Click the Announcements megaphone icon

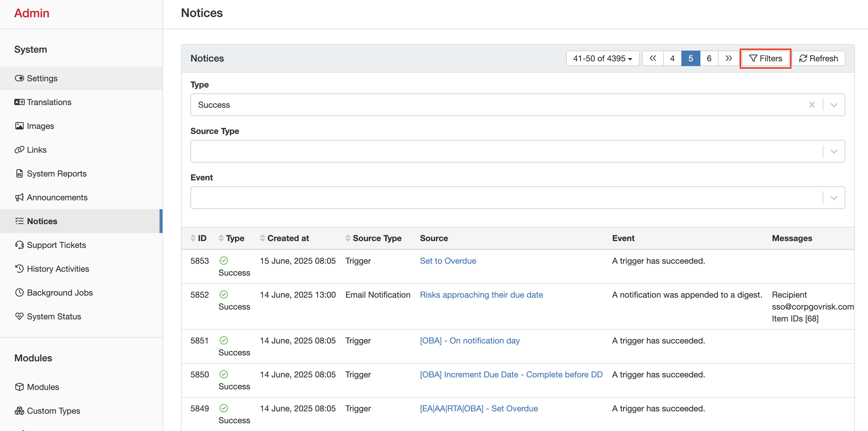click(19, 197)
